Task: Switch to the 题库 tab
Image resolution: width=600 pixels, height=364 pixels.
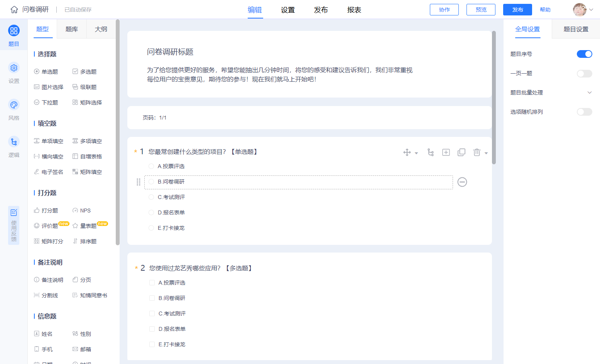Action: [x=72, y=29]
